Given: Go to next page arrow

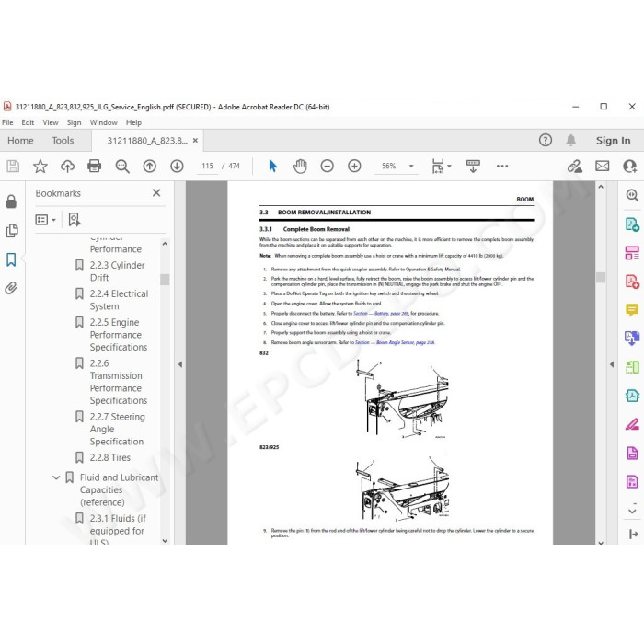Looking at the screenshot, I should tap(177, 166).
